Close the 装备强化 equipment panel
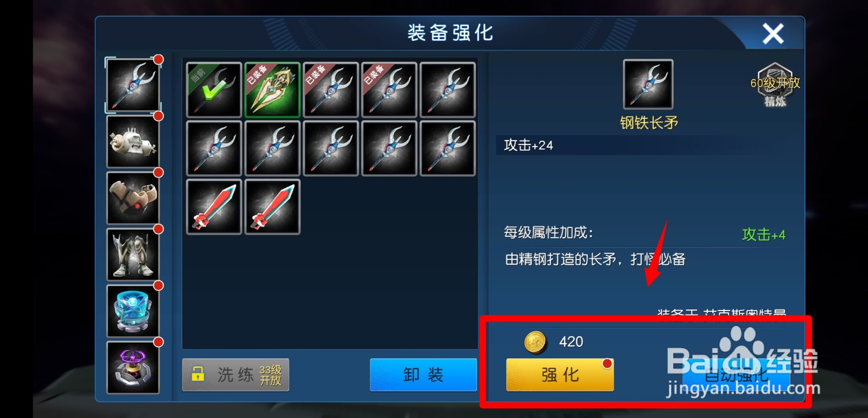This screenshot has width=868, height=418. point(773,34)
